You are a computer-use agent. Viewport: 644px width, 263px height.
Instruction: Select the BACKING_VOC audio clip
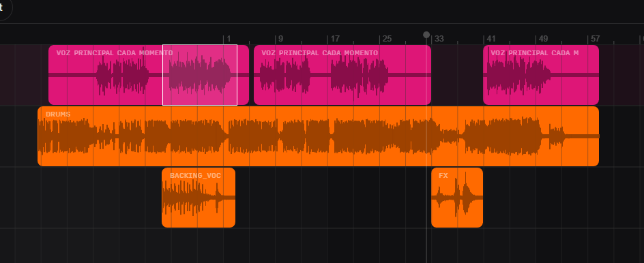tap(199, 198)
